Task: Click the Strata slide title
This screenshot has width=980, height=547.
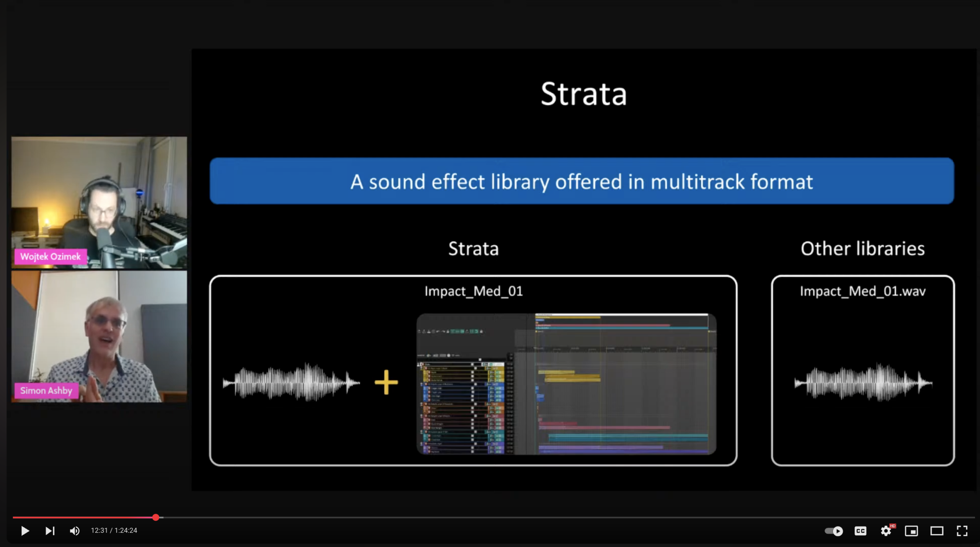Action: click(x=583, y=94)
